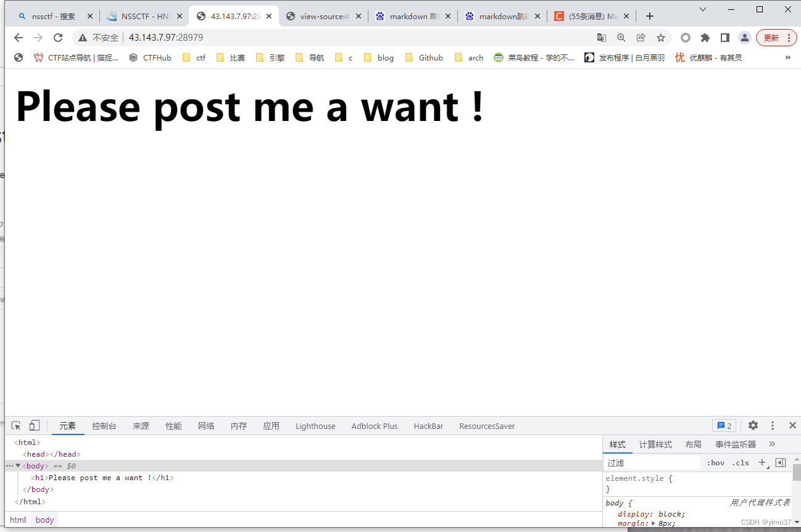The width and height of the screenshot is (801, 532).
Task: Toggle the computed styles sidebar icon
Action: pyautogui.click(x=780, y=462)
